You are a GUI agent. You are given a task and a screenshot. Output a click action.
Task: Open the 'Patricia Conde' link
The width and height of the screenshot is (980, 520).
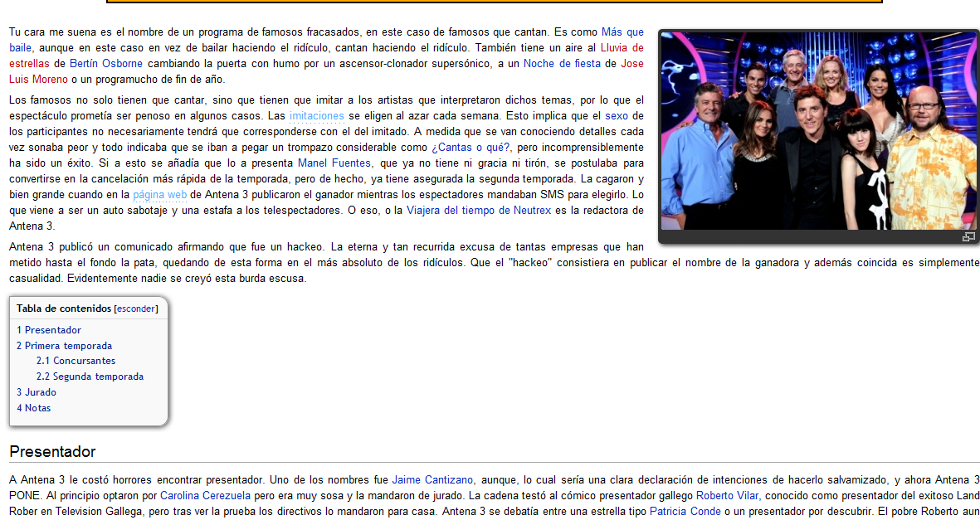pos(685,511)
